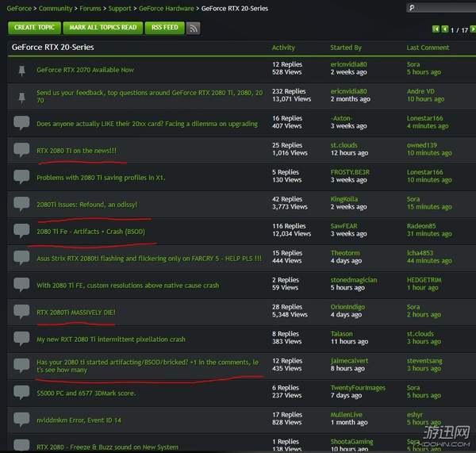The width and height of the screenshot is (476, 453).
Task: Click speech bubble icon for 20xx card dilemma topic
Action: pyautogui.click(x=21, y=123)
